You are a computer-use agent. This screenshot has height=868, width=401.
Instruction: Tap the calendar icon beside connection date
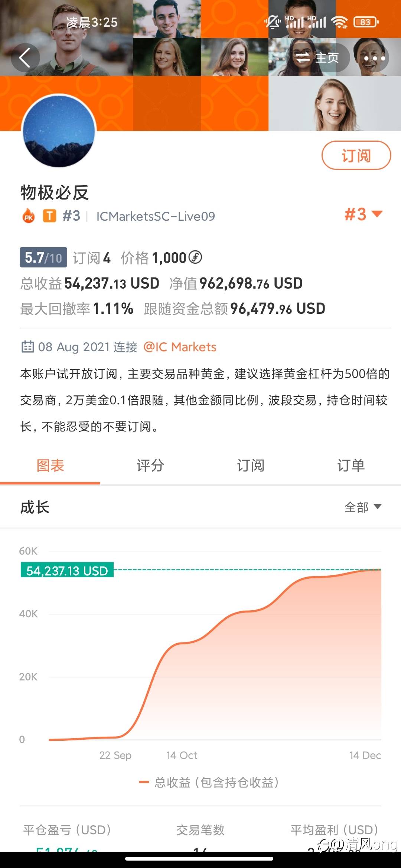coord(27,346)
